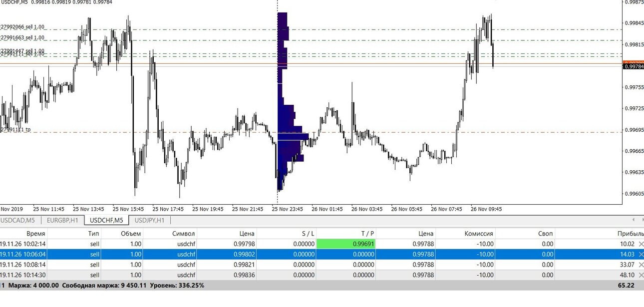Click usdchf symbol in the 10:08:14 row
Screen dimensions: 644x307
coord(186,265)
